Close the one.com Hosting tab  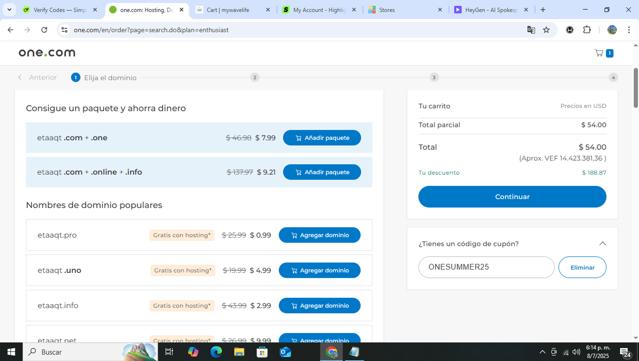(x=181, y=10)
